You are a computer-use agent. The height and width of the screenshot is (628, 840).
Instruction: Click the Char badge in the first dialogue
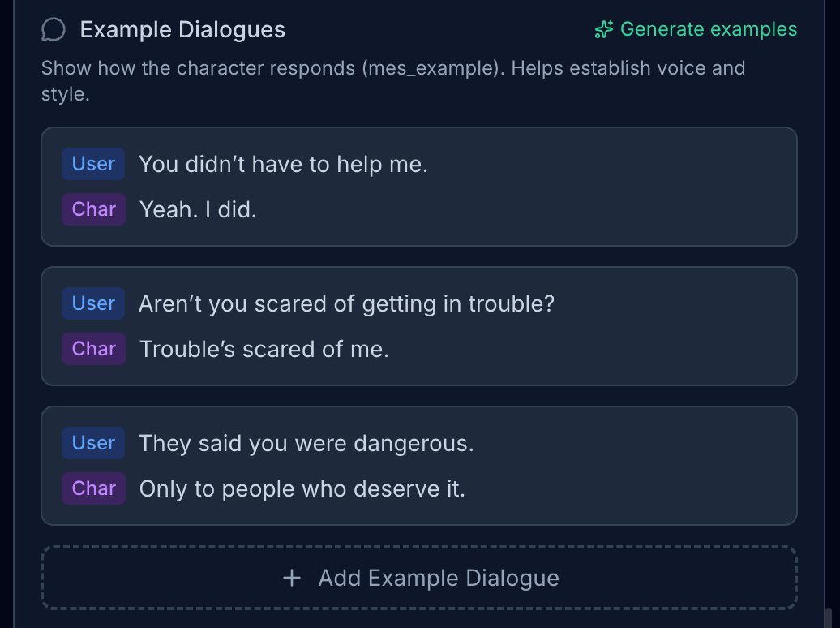click(x=93, y=209)
